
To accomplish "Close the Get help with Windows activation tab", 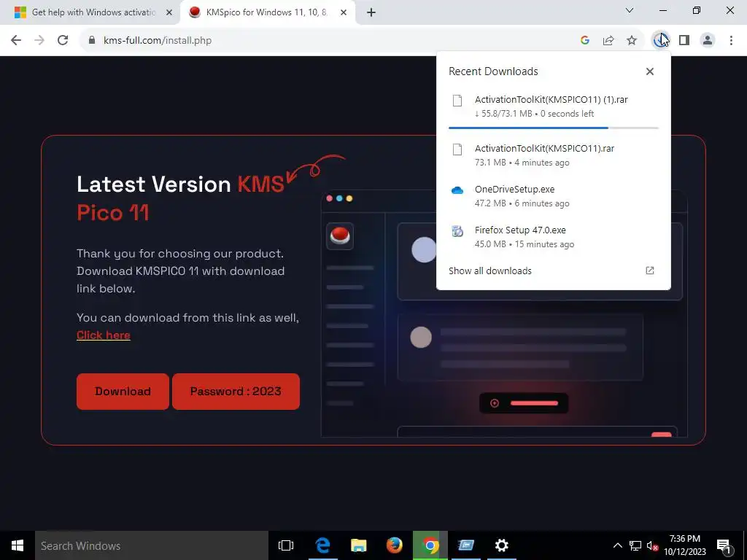I will [169, 13].
